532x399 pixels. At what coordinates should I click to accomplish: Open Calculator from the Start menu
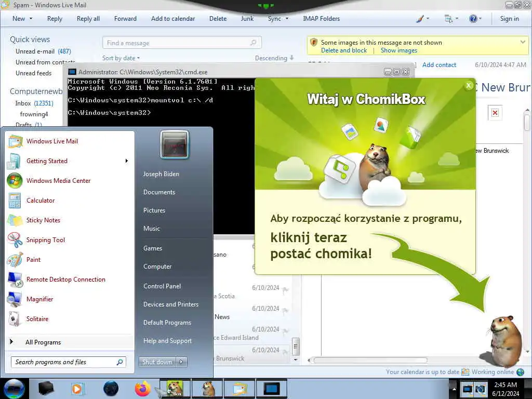(41, 200)
